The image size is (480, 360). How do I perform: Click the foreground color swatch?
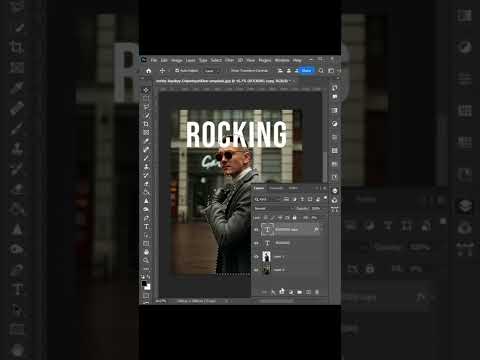144,284
